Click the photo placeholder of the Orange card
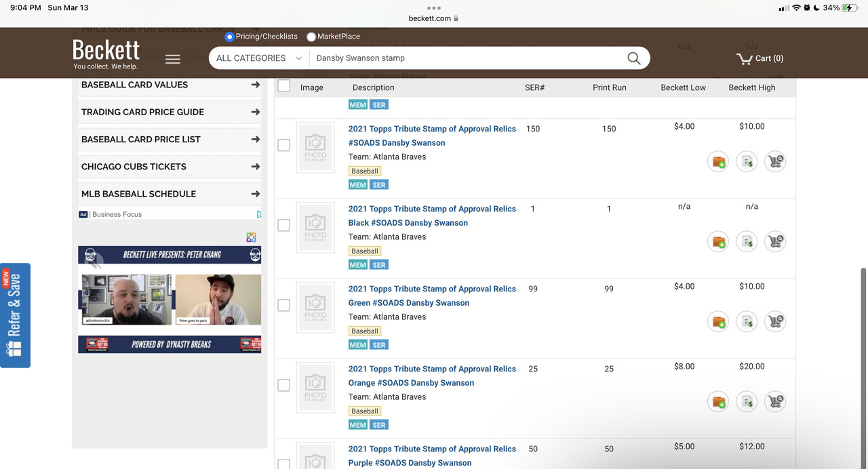 (x=315, y=387)
